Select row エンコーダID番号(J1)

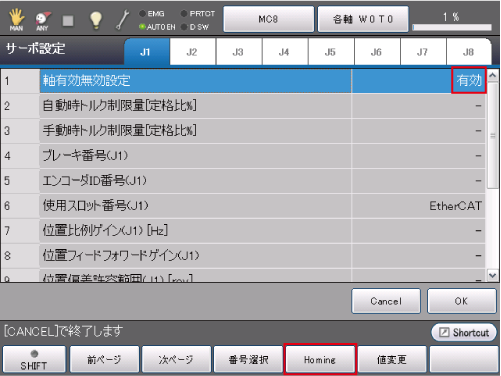(x=243, y=181)
